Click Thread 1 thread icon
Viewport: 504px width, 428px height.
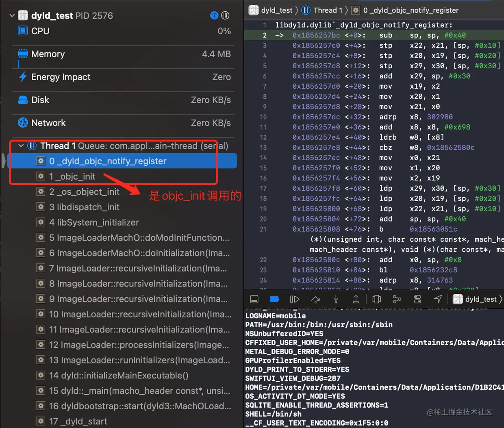[x=32, y=146]
